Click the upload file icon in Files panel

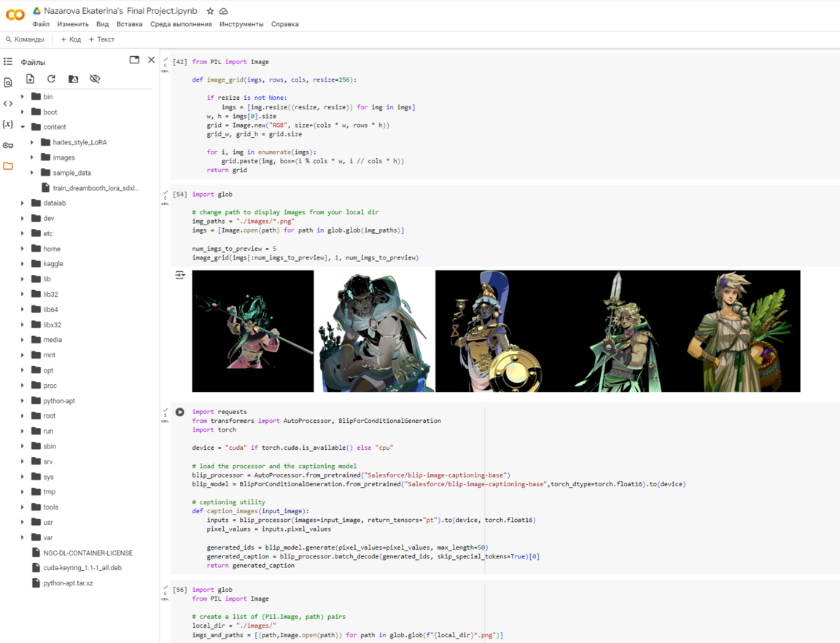point(30,79)
